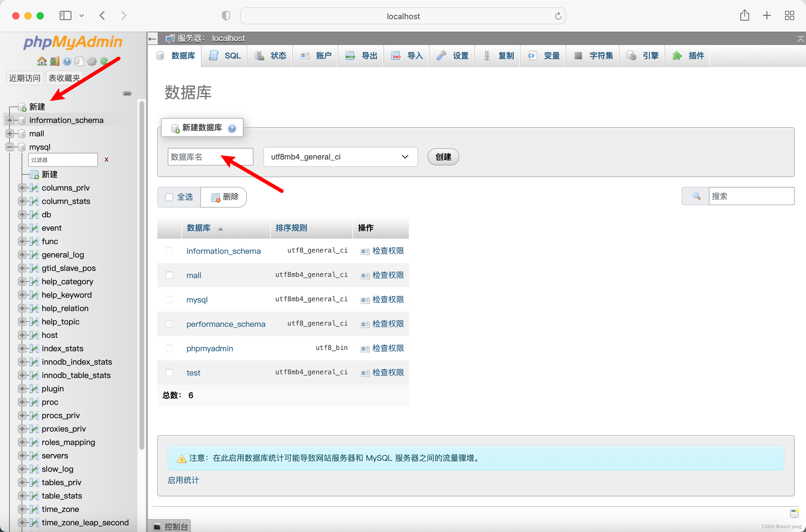This screenshot has height=532, width=806.
Task: Expand the general_log table node
Action: click(22, 255)
